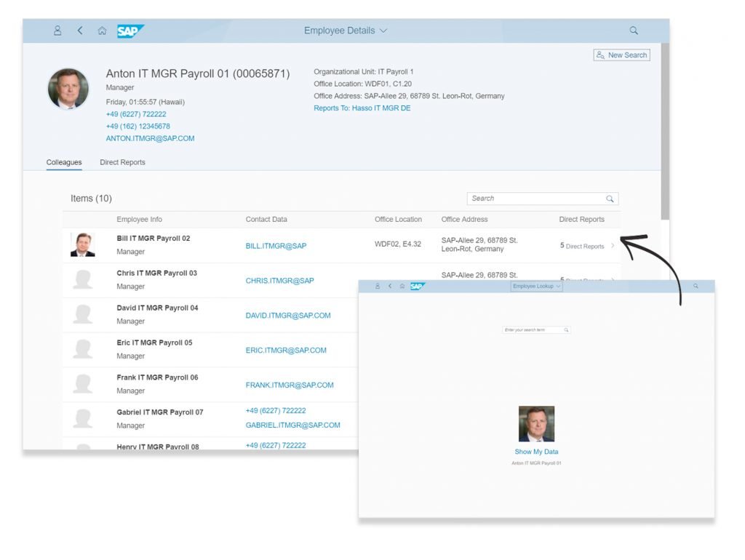Select the home icon in the header
The height and width of the screenshot is (560, 745).
coord(102,30)
